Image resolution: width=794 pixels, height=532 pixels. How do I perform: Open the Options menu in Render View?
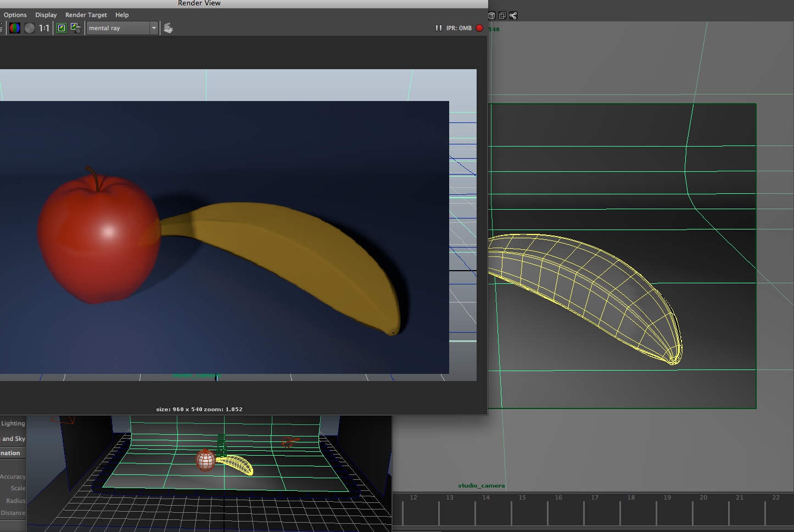[x=15, y=15]
